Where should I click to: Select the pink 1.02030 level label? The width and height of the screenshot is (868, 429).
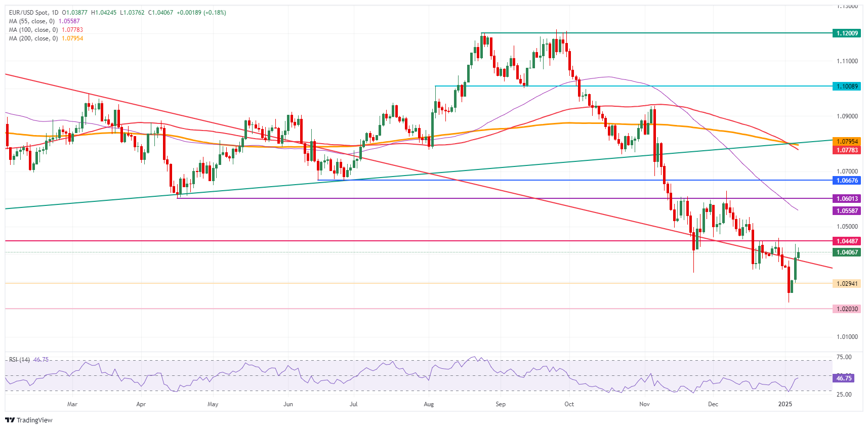846,309
